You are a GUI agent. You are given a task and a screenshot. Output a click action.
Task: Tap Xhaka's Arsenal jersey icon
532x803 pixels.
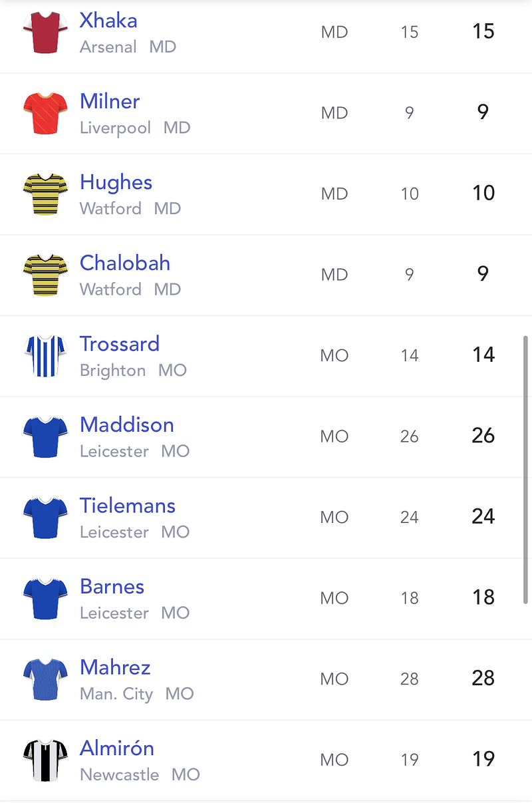tap(45, 32)
